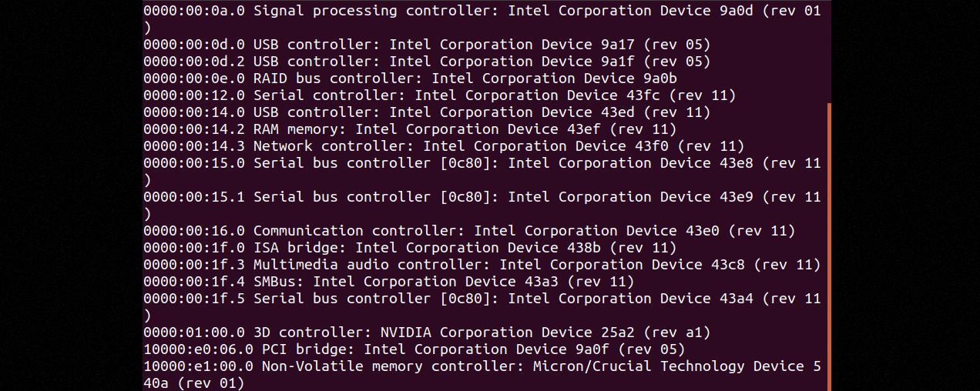Select the RAM memory Device 43ef line
The image size is (980, 391).
tap(410, 129)
